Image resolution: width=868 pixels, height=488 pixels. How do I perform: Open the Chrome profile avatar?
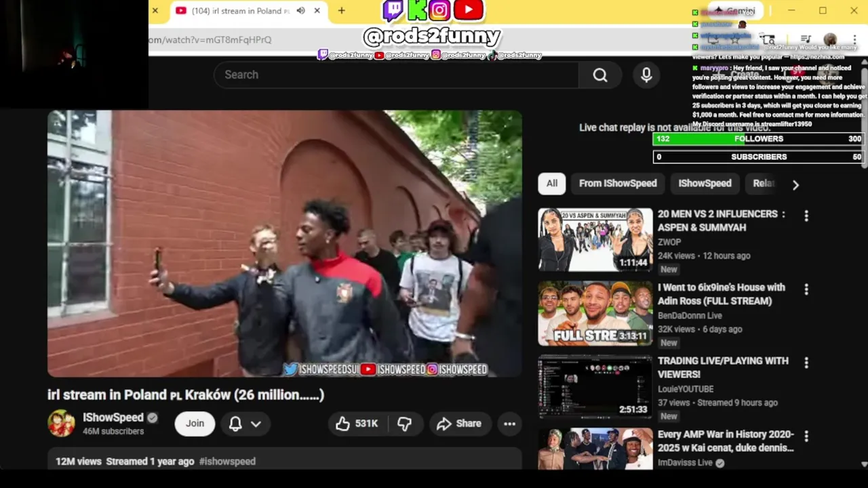830,39
